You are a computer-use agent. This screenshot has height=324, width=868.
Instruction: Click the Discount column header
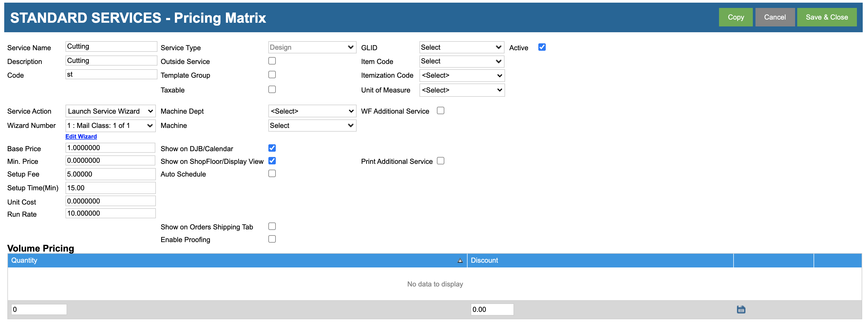pyautogui.click(x=600, y=260)
